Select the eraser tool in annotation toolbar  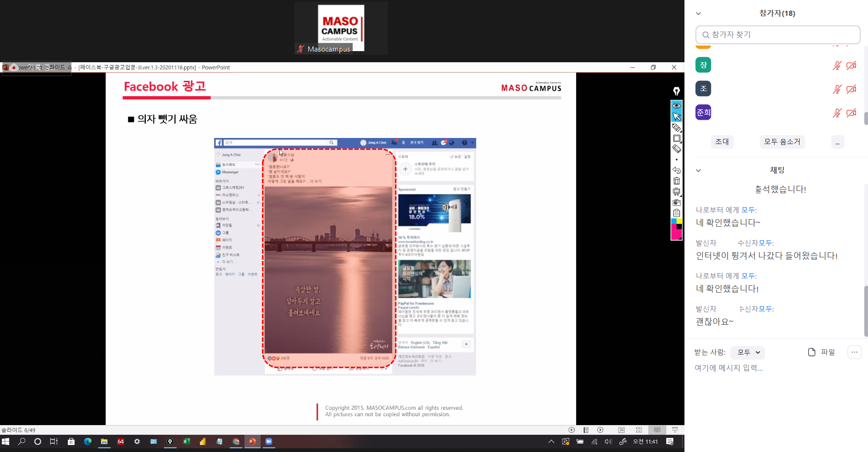677,149
